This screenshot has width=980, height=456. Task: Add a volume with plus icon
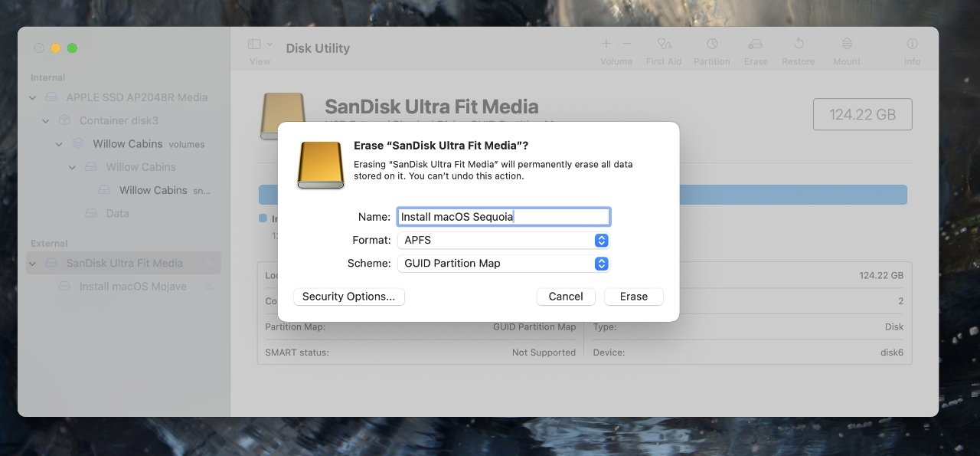606,44
